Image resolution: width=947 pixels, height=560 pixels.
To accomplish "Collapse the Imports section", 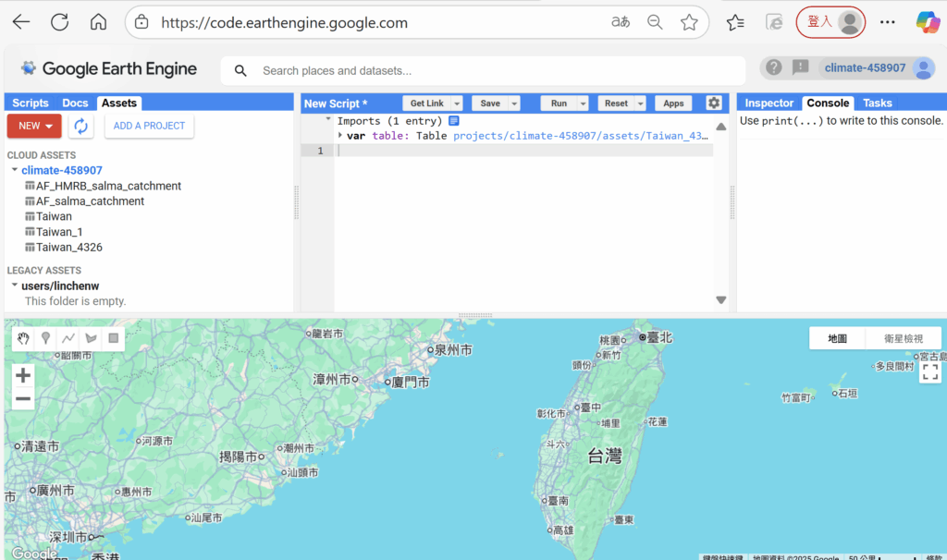I will tap(328, 119).
